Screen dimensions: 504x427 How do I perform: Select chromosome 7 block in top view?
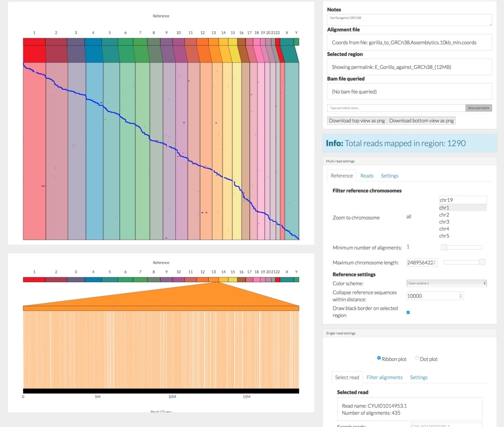click(140, 42)
